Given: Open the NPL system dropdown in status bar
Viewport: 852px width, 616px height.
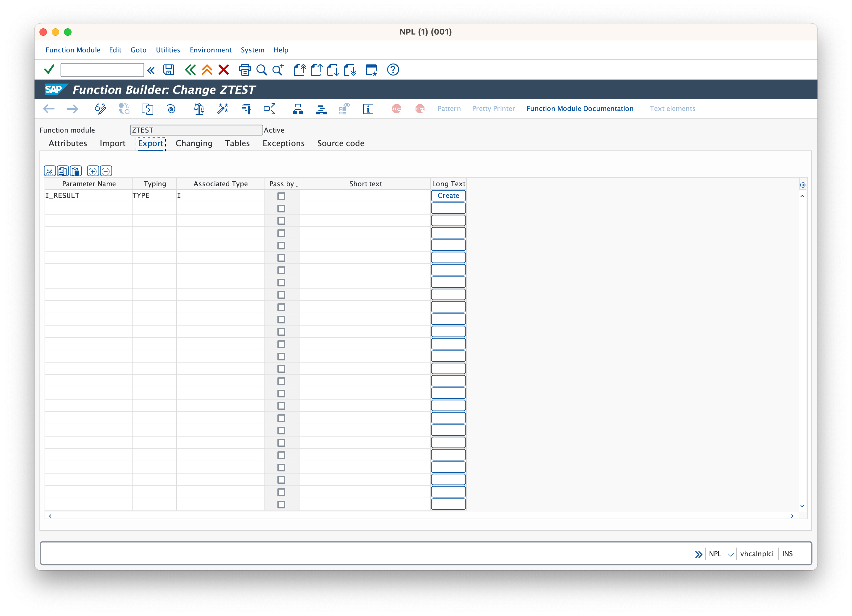Looking at the screenshot, I should point(731,554).
